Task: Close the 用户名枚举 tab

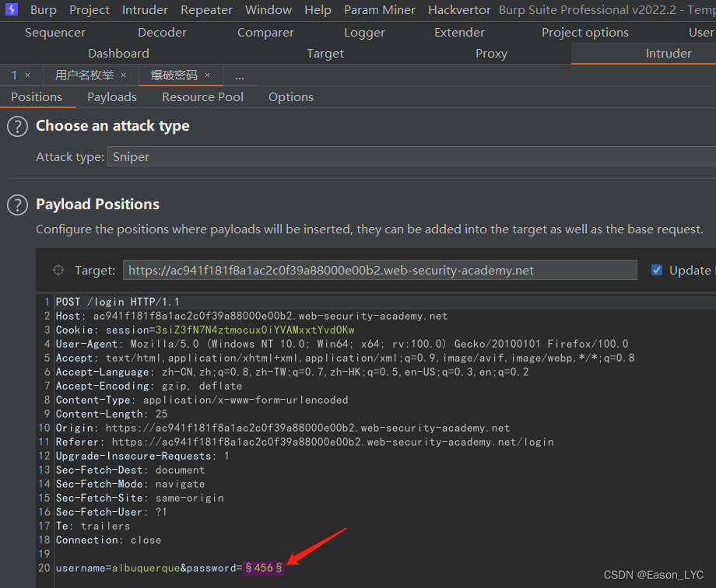Action: pyautogui.click(x=123, y=75)
